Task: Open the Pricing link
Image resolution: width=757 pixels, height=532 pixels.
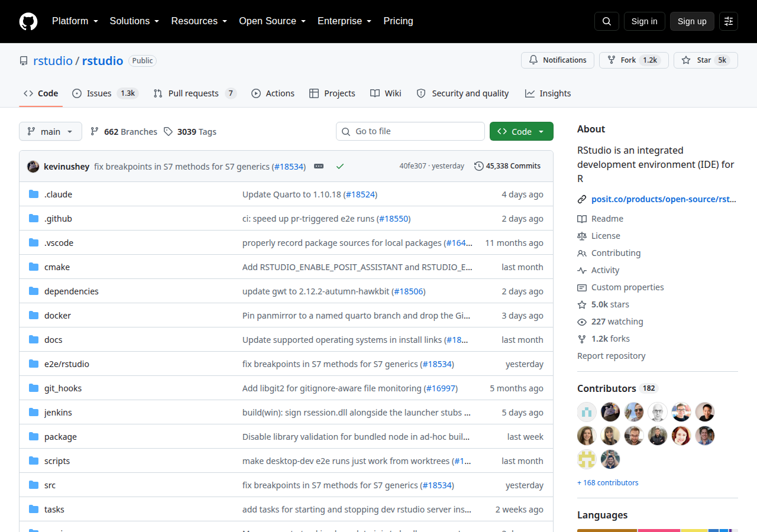Action: pos(398,21)
